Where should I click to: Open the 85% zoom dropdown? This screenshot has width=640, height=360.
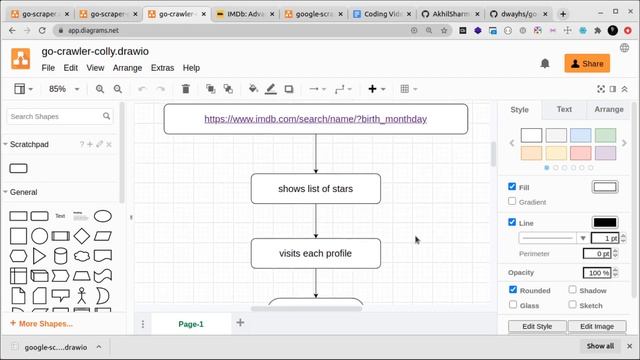coord(64,89)
